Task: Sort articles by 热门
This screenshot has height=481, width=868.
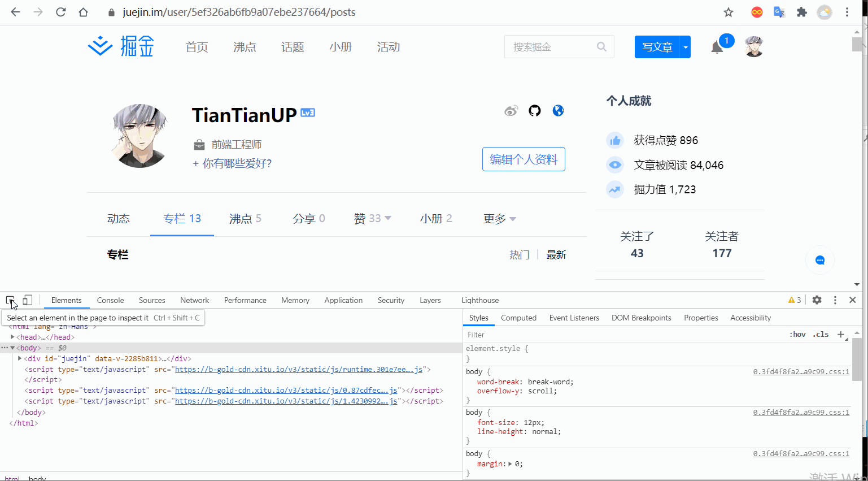Action: (x=520, y=255)
